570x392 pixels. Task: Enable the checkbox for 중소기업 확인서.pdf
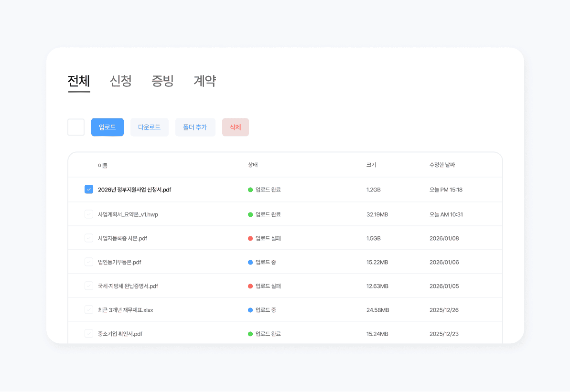coord(88,333)
